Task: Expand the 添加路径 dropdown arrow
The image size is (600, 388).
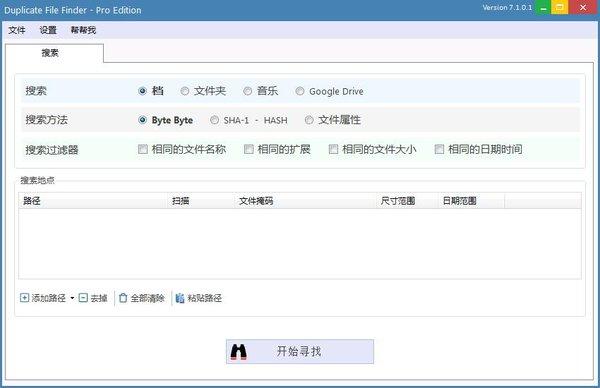Action: 72,298
